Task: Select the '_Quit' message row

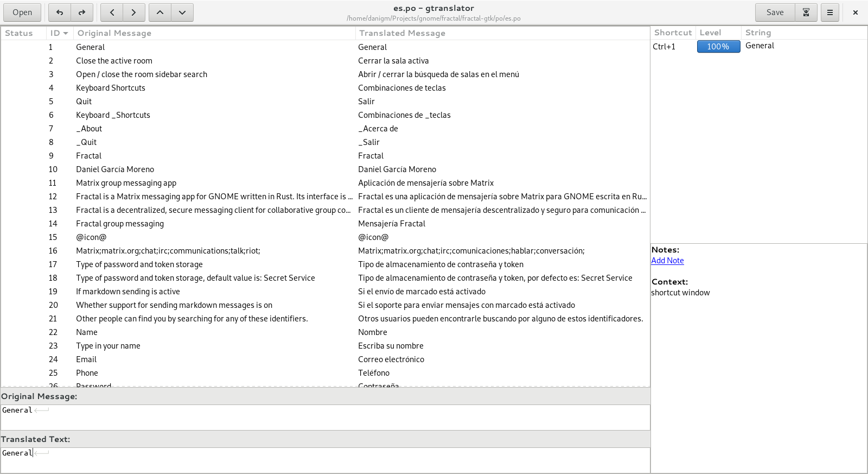Action: click(x=325, y=142)
